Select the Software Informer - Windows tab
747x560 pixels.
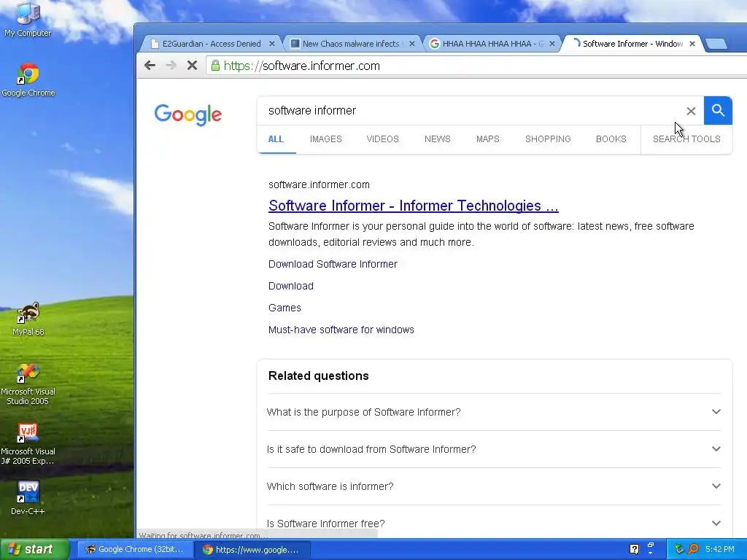pyautogui.click(x=631, y=44)
